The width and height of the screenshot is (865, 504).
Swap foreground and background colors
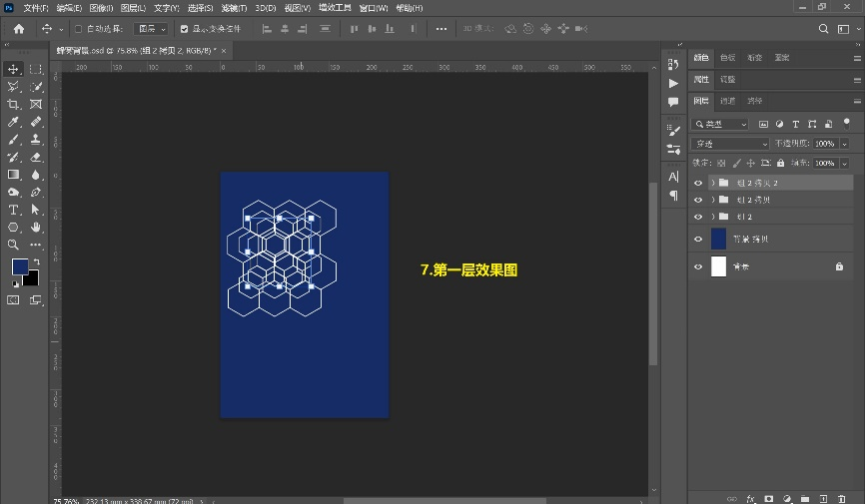tap(36, 261)
